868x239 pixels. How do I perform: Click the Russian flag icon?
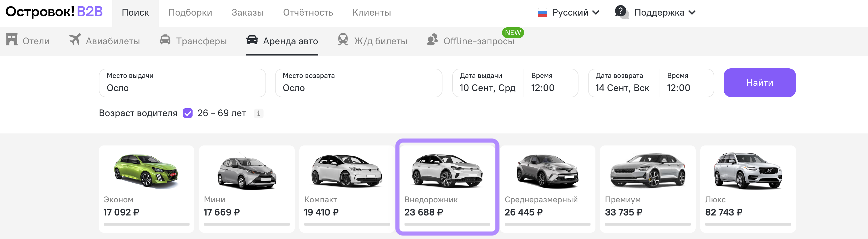[x=542, y=13]
